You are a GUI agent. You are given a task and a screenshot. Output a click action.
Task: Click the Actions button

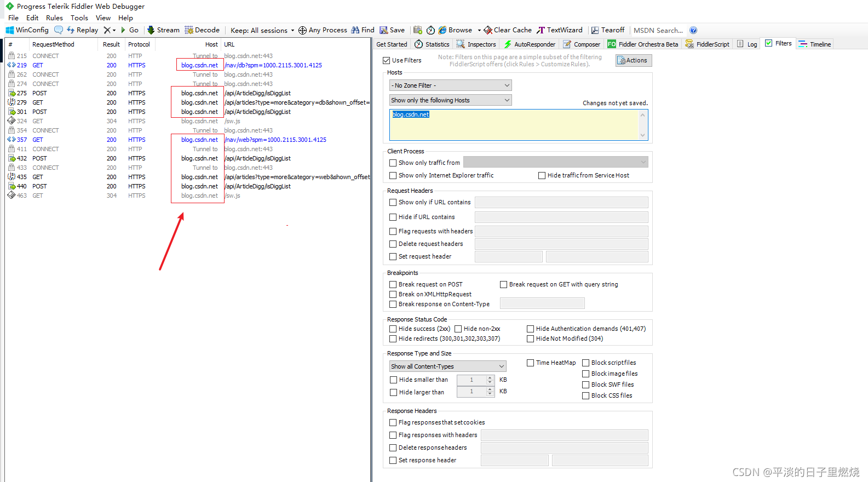(634, 60)
